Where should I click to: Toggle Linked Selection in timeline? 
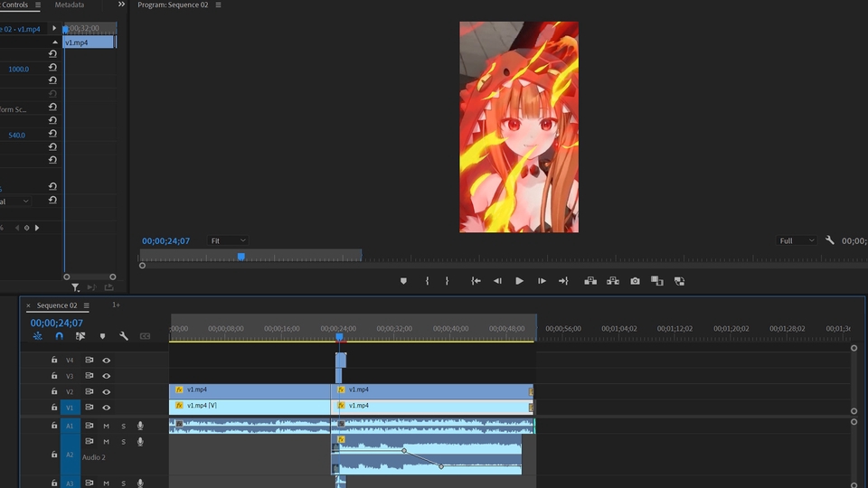click(80, 336)
